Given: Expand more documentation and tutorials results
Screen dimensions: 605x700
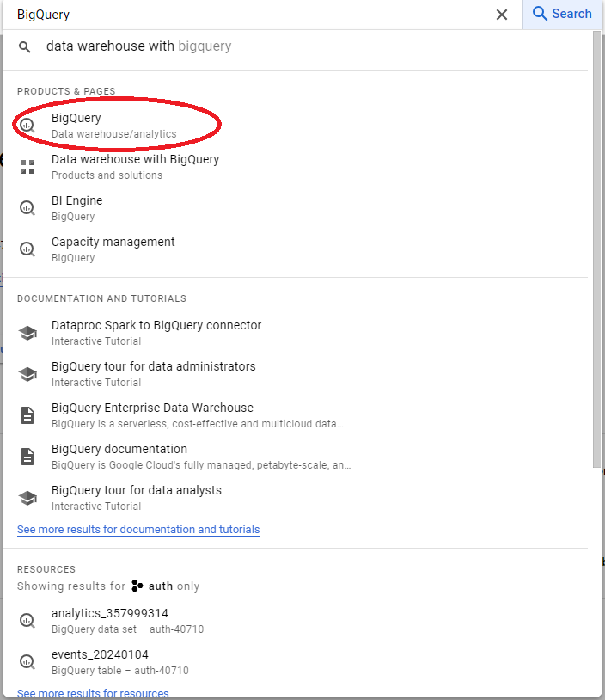Looking at the screenshot, I should coord(137,529).
